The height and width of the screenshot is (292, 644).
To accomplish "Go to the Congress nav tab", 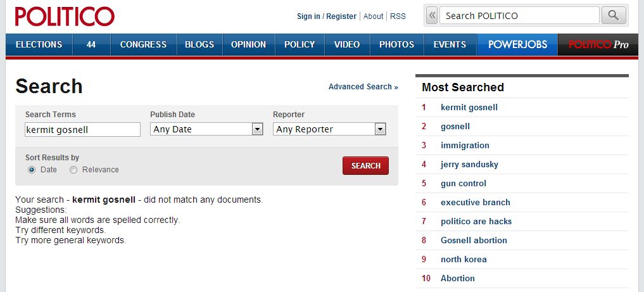I will point(143,44).
